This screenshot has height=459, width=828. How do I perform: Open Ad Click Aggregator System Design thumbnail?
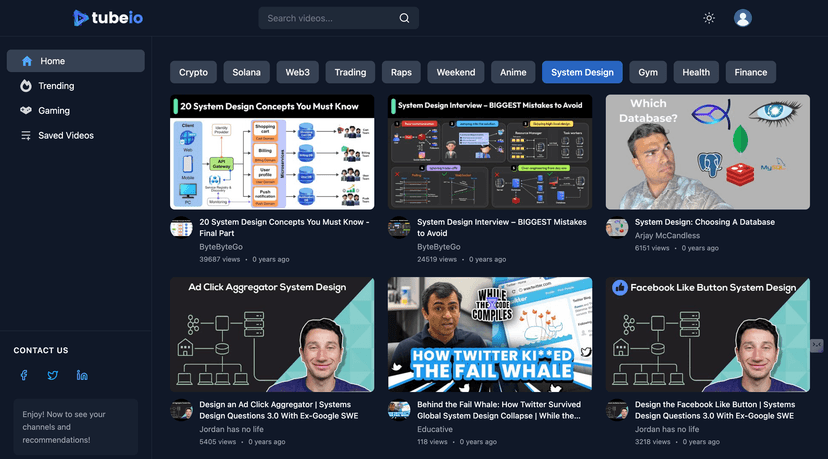pos(272,335)
